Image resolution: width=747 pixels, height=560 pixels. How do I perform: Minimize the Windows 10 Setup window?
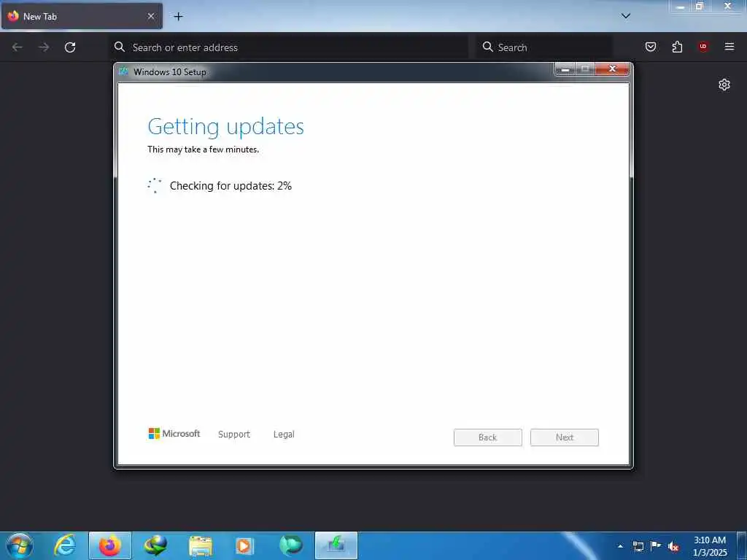565,69
